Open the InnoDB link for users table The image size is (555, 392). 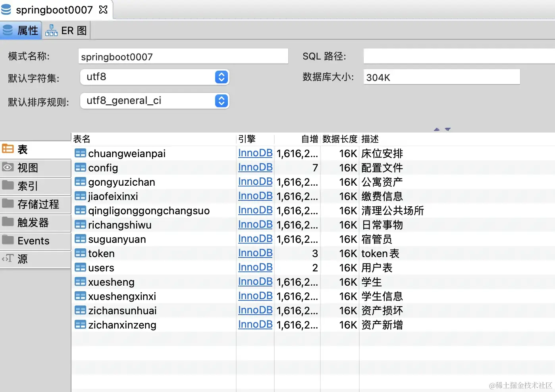coord(255,267)
